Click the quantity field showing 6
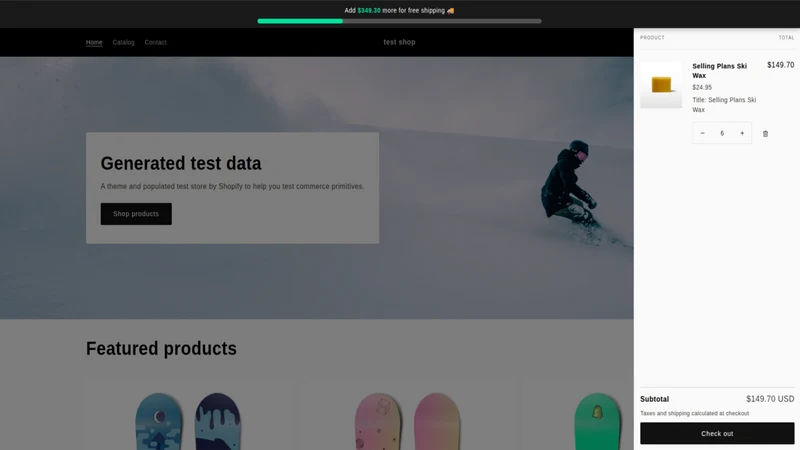 coord(722,133)
